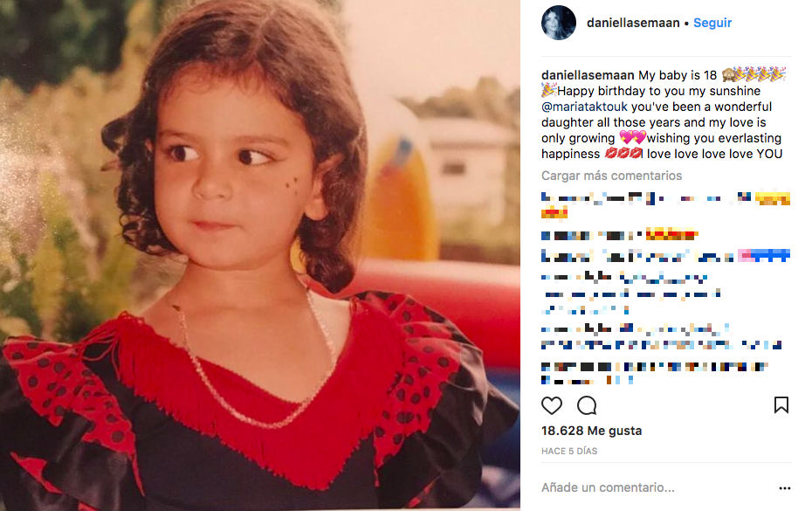Expand comments with Cargar más comentarios

point(611,176)
